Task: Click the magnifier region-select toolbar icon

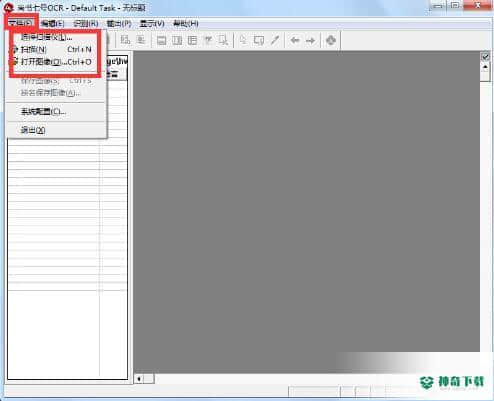Action: coord(223,40)
